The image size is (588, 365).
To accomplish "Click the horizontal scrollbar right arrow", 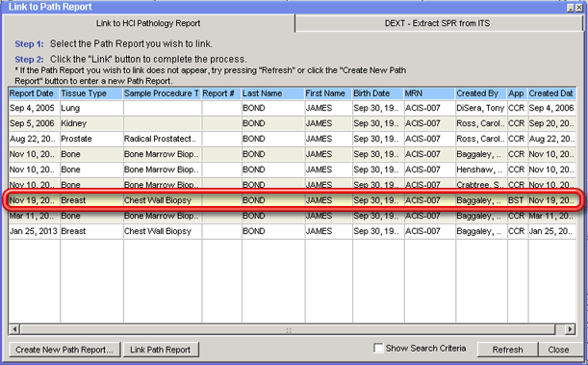I will 570,329.
